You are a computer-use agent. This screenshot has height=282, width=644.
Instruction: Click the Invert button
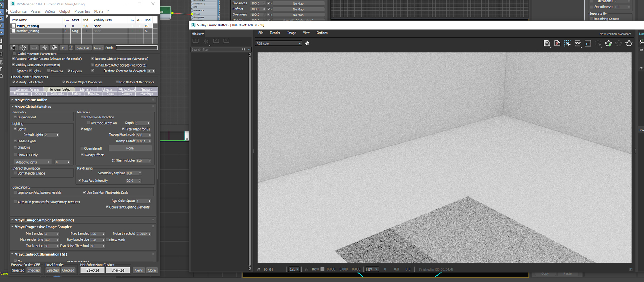click(98, 48)
